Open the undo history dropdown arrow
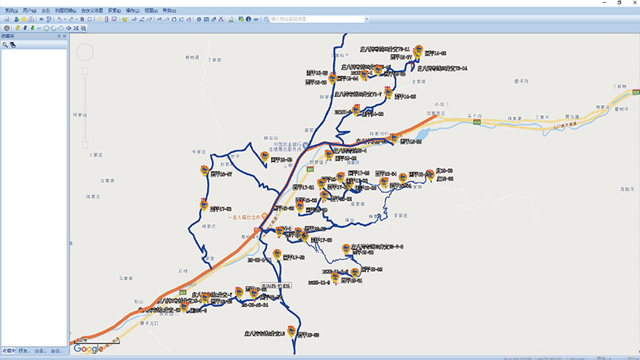Image resolution: width=640 pixels, height=360 pixels. (65, 19)
